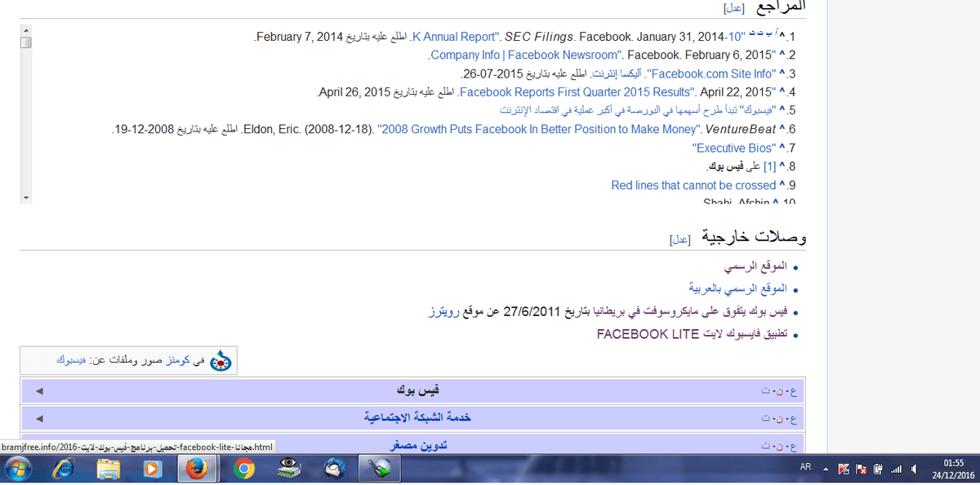Jump back from reference 6 caret
This screenshot has width=980, height=485.
tap(782, 129)
